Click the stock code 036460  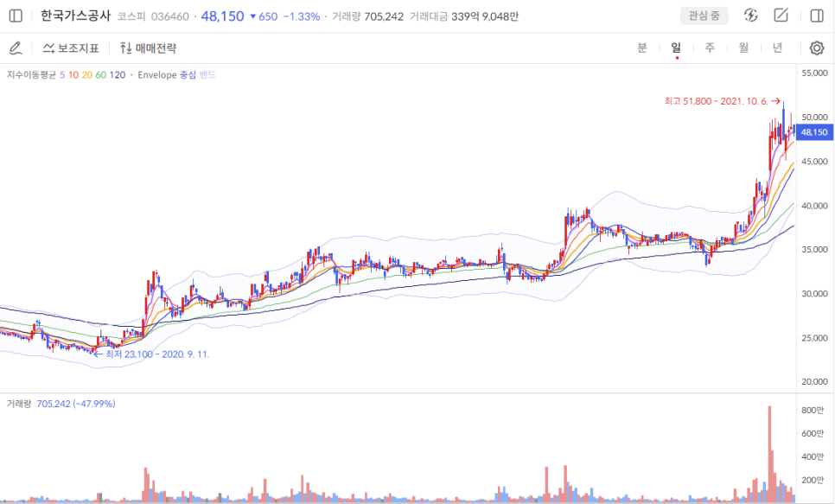[x=170, y=16]
